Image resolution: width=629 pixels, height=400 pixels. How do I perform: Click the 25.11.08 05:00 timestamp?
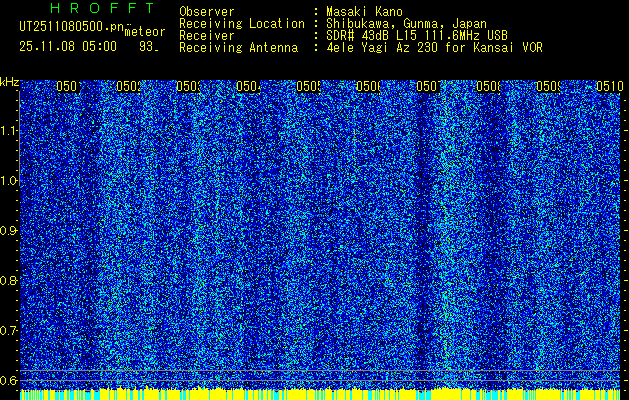68,46
